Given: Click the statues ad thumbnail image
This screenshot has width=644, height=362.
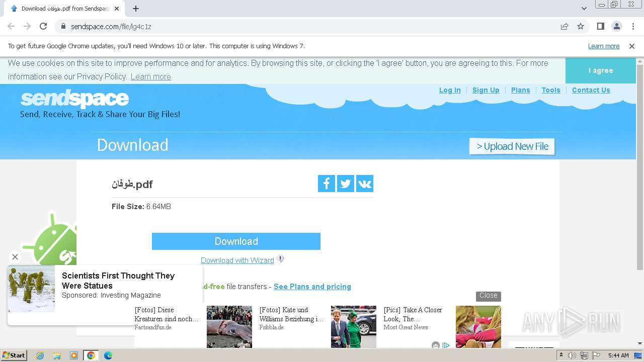Looking at the screenshot, I should [x=31, y=289].
